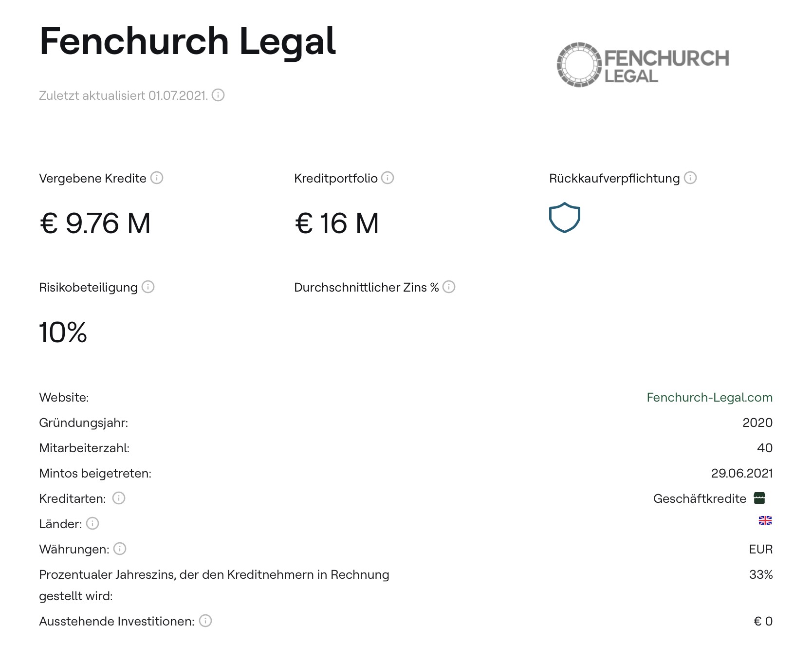This screenshot has height=663, width=812.
Task: Click info icon next to Zuletzt aktualisiert date
Action: click(218, 95)
